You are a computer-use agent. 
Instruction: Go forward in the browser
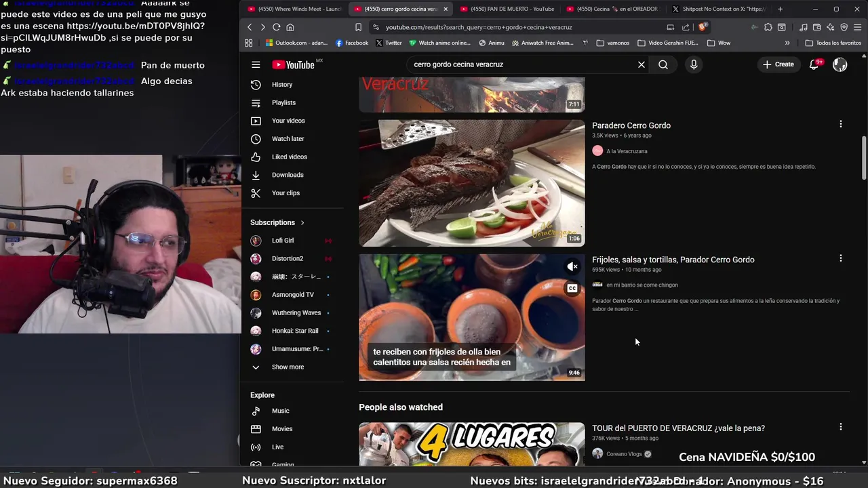coord(262,27)
